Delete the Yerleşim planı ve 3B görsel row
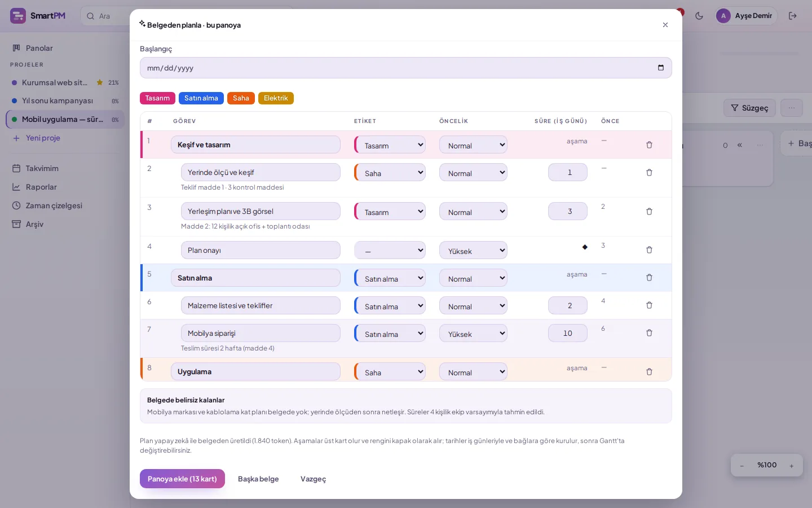This screenshot has height=508, width=812. (649, 212)
